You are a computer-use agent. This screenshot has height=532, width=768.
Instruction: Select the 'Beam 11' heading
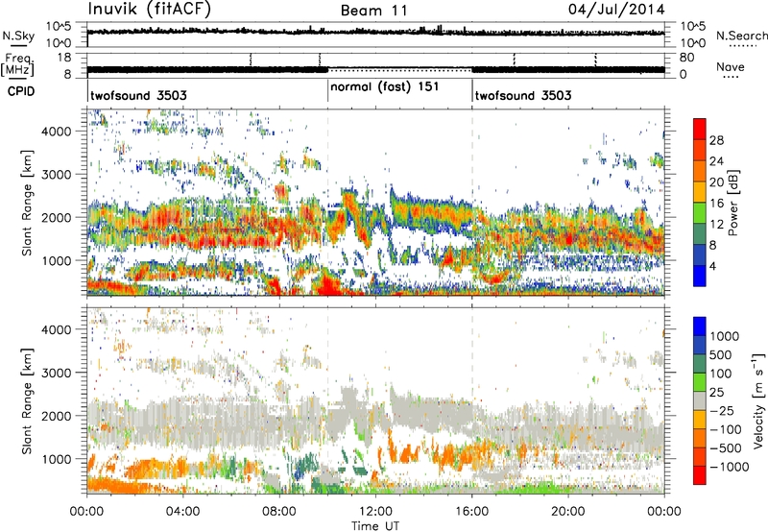click(x=374, y=11)
